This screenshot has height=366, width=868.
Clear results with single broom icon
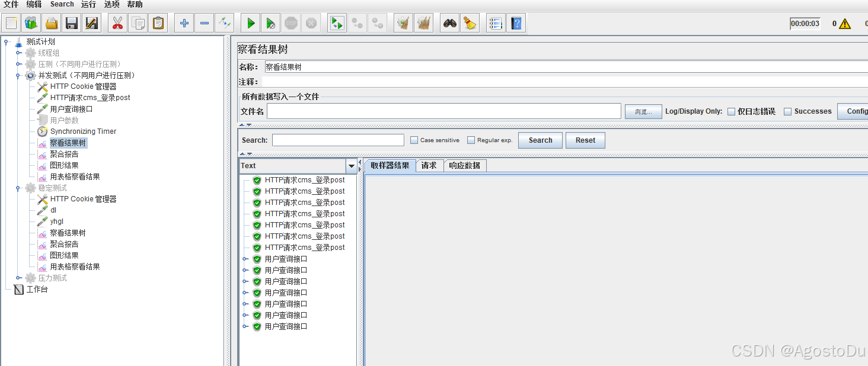[404, 23]
